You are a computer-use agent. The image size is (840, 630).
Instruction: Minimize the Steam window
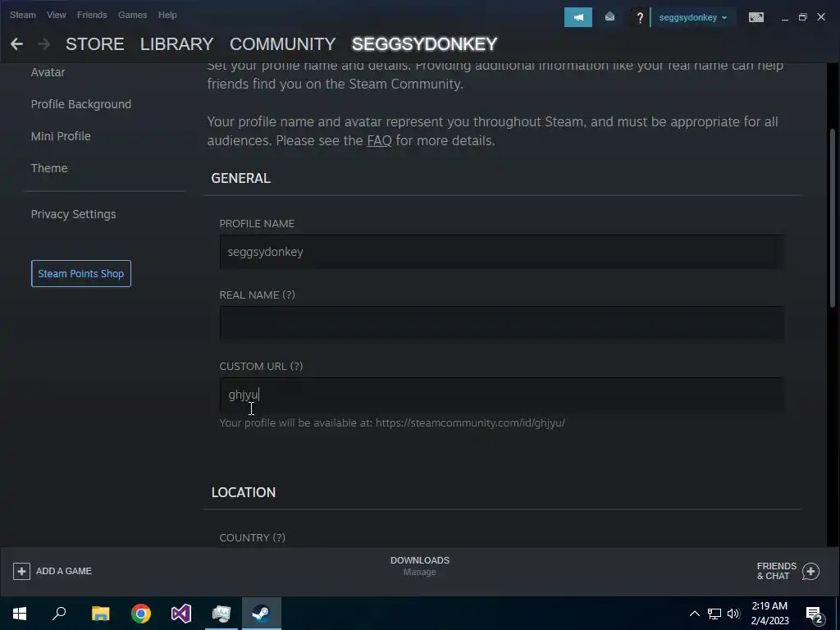coord(785,18)
